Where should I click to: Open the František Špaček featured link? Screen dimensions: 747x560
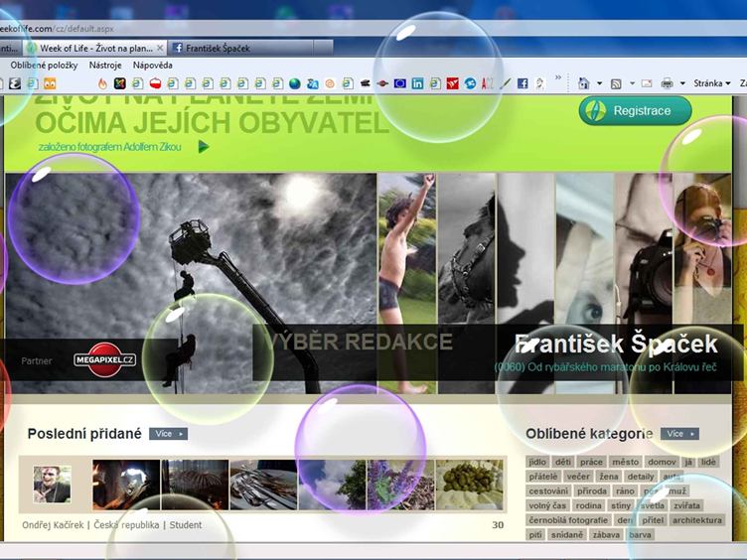[x=616, y=344]
